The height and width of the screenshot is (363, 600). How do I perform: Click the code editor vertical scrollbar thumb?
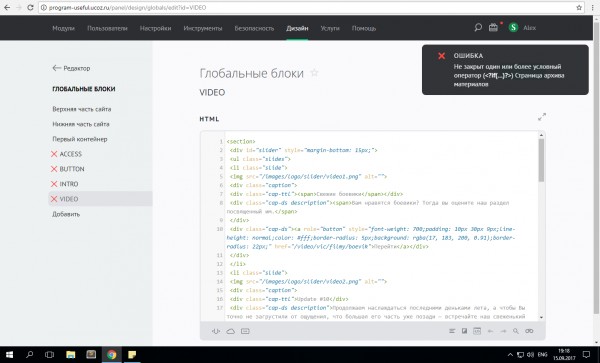541,160
